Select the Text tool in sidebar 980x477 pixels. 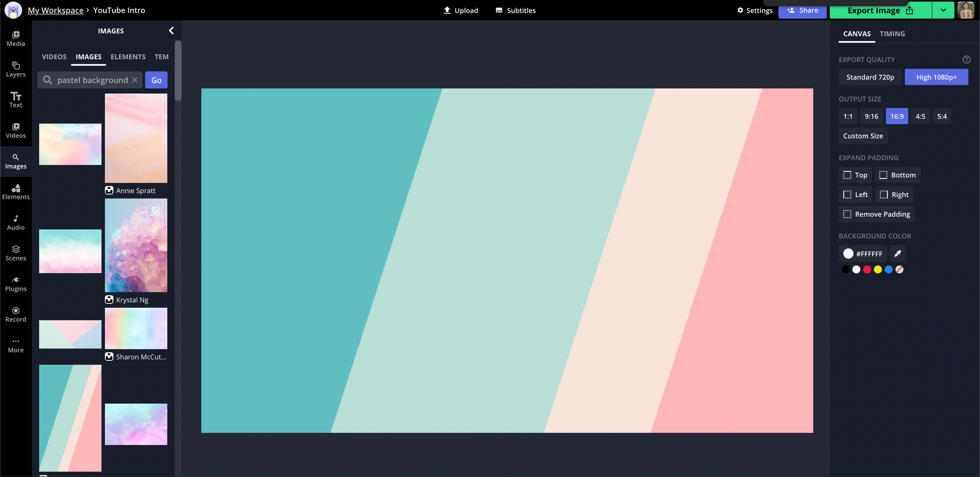(x=16, y=100)
